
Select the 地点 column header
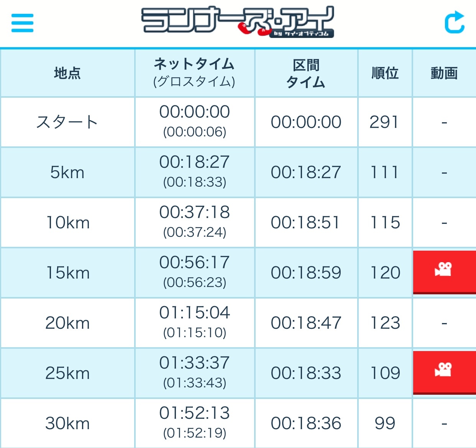coord(67,73)
